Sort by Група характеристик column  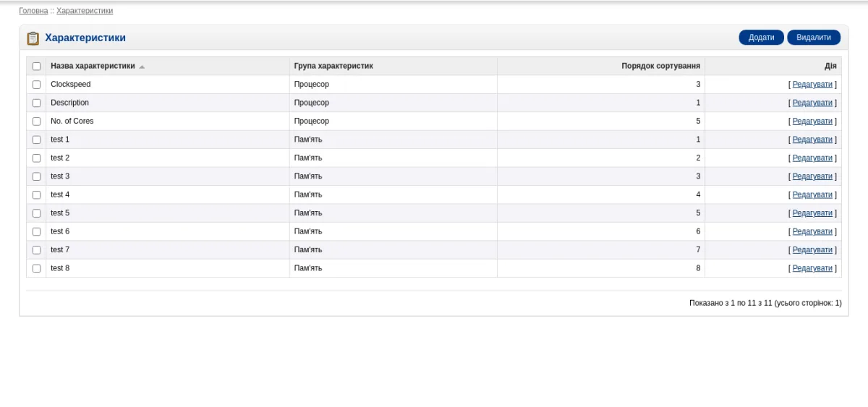[x=333, y=66]
